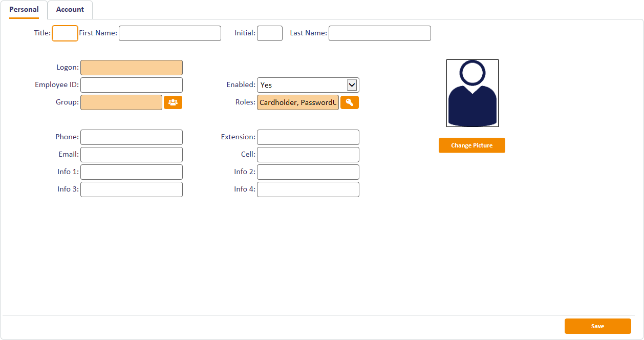Click into the First Name field

pyautogui.click(x=169, y=33)
